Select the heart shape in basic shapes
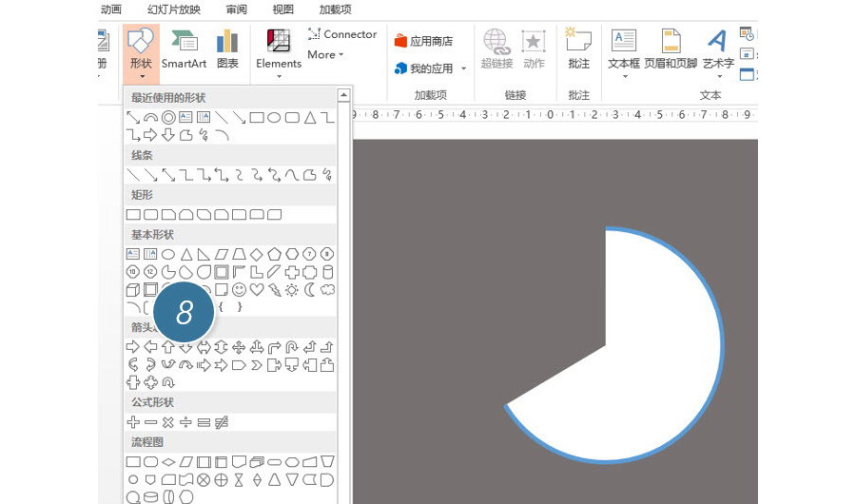The width and height of the screenshot is (856, 504). (257, 290)
